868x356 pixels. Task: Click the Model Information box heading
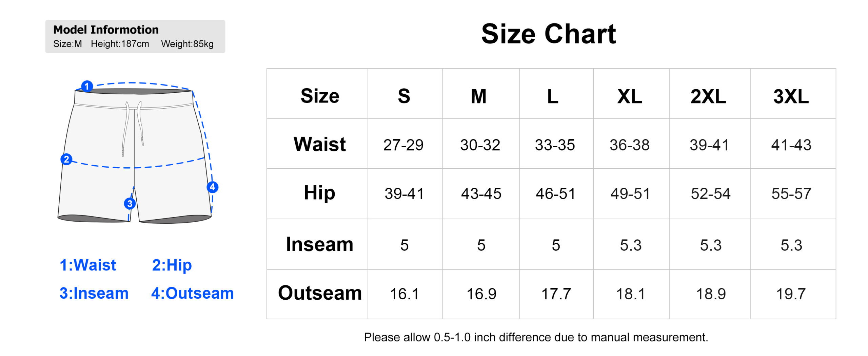(106, 30)
